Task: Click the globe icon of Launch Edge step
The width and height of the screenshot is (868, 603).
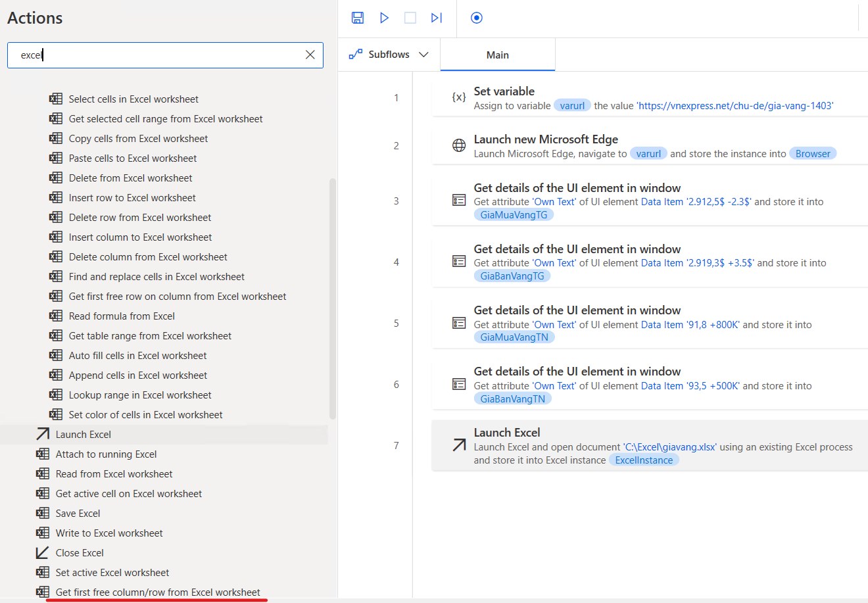Action: tap(459, 146)
